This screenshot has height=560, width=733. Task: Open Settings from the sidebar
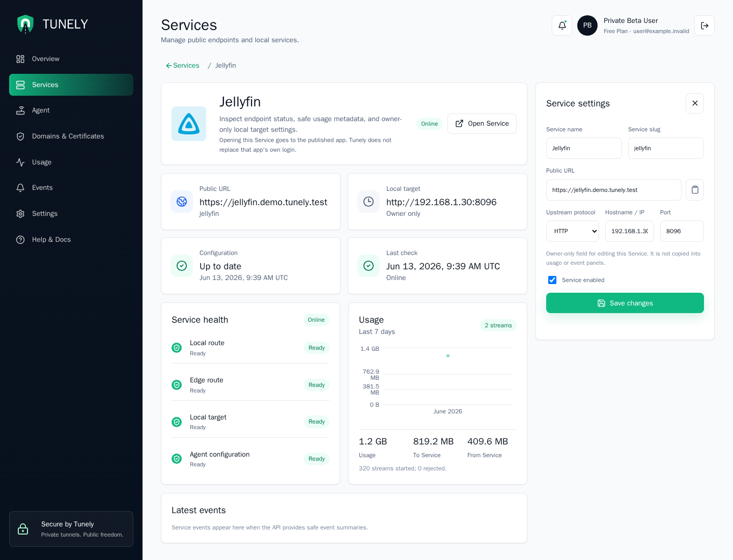(x=71, y=214)
